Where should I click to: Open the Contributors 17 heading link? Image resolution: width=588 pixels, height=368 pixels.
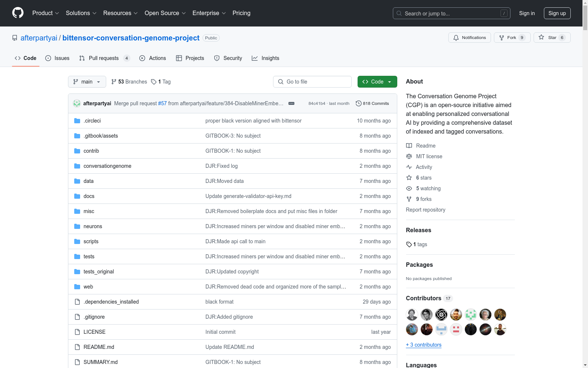(429, 298)
